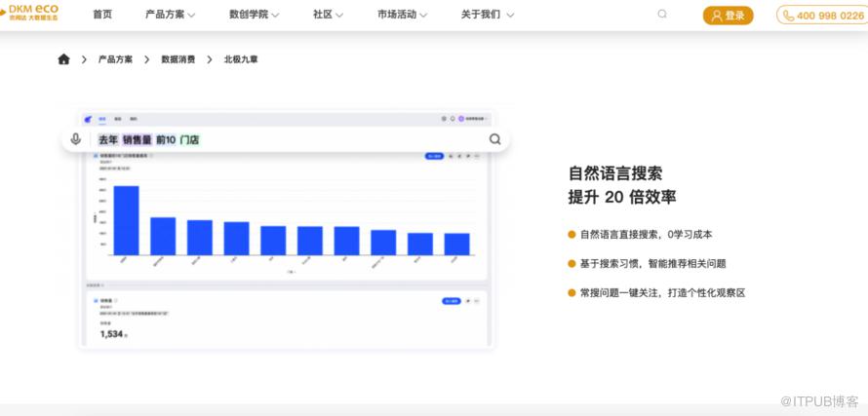The image size is (868, 416).
Task: Click the purple user avatar in dashboard
Action: (x=461, y=119)
